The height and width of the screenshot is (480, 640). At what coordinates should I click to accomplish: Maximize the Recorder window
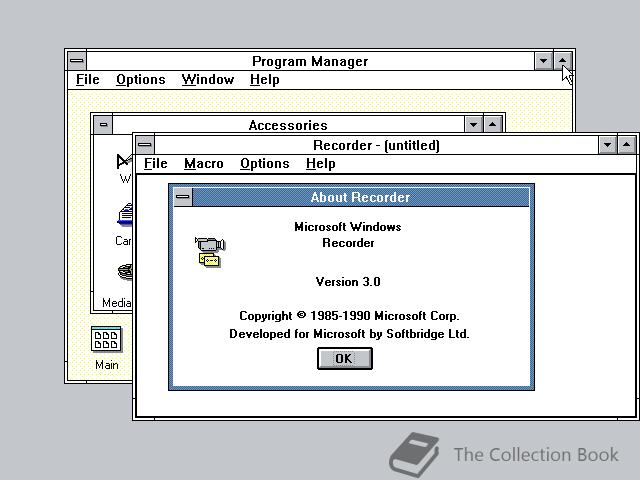[627, 144]
